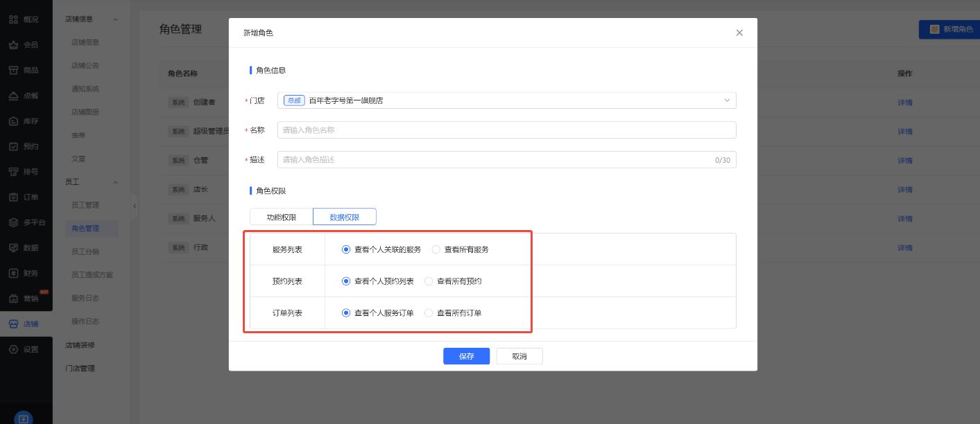The width and height of the screenshot is (980, 424).
Task: Click the 名称 role name input field
Action: [506, 130]
